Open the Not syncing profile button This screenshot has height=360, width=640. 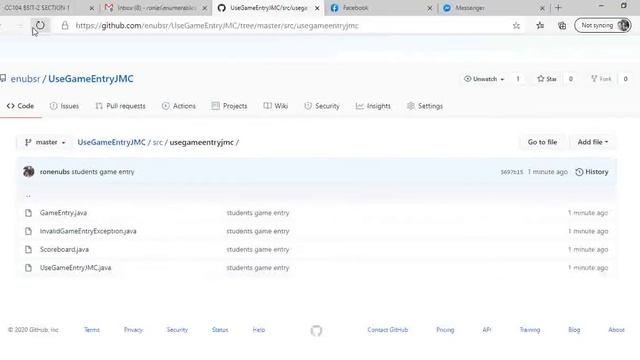click(603, 25)
